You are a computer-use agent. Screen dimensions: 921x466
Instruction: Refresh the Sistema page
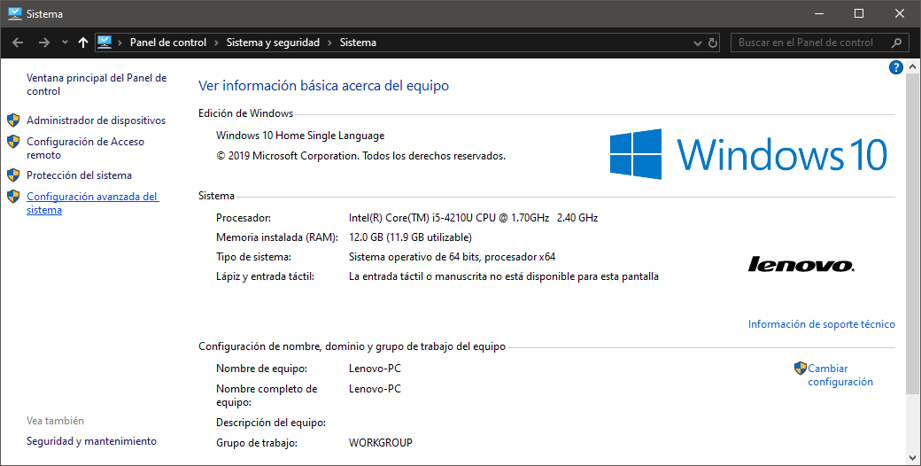(712, 42)
